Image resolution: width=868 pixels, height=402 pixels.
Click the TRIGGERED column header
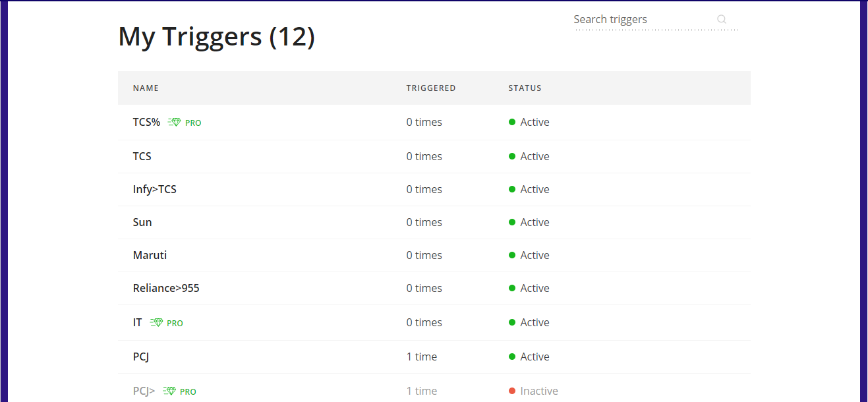pos(431,88)
